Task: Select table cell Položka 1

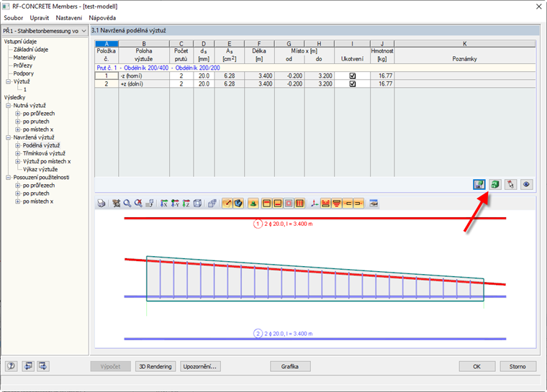Action: point(107,76)
